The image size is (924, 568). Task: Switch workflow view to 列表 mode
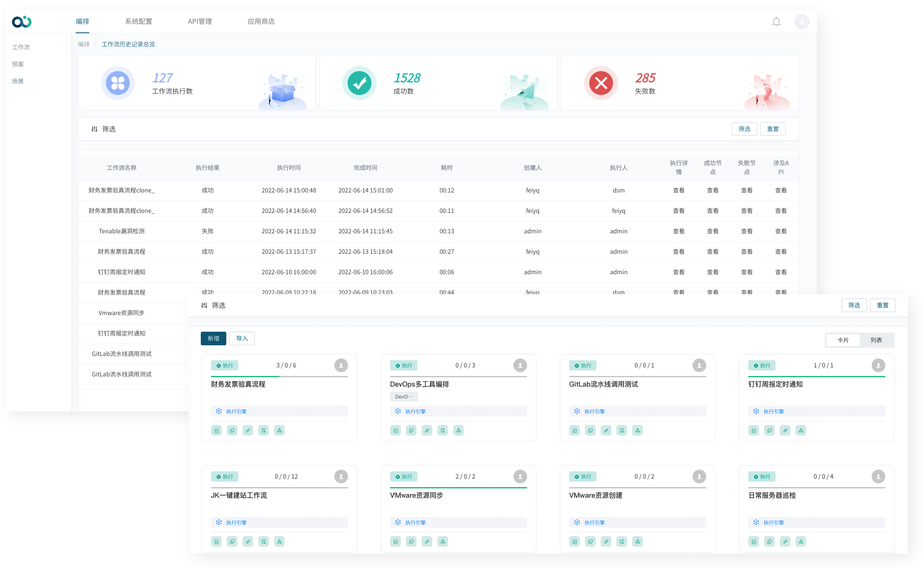tap(876, 340)
